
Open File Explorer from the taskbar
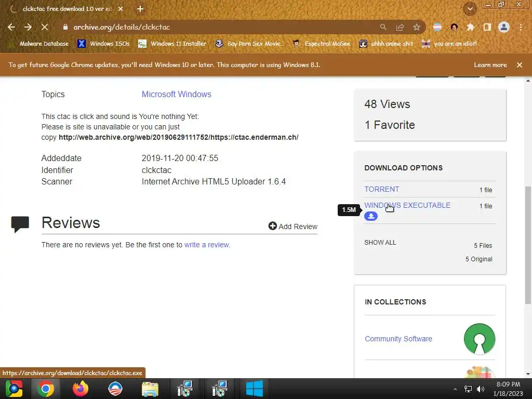[150, 389]
